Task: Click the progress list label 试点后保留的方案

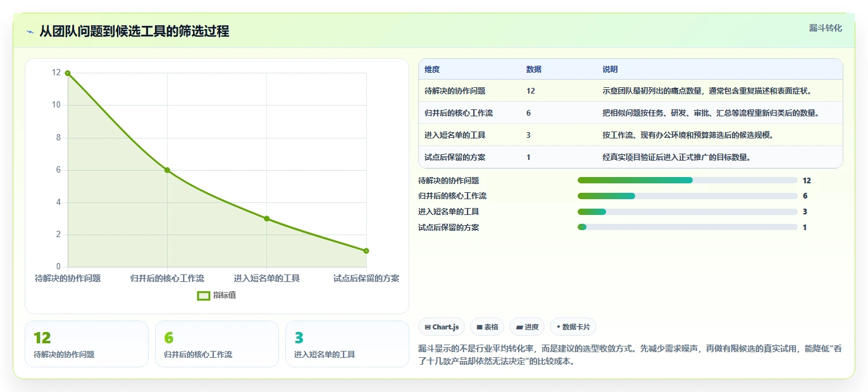Action: click(x=449, y=227)
